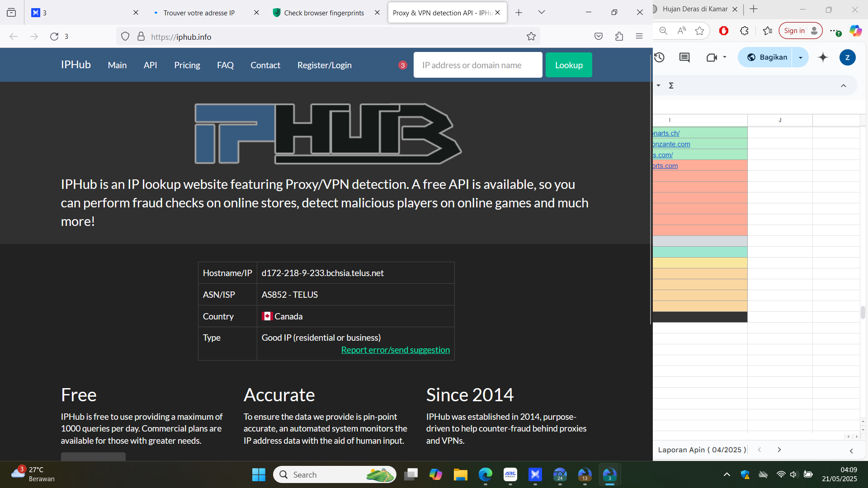Switch to Trouver votre adresse IP tab
This screenshot has height=488, width=868.
[199, 13]
